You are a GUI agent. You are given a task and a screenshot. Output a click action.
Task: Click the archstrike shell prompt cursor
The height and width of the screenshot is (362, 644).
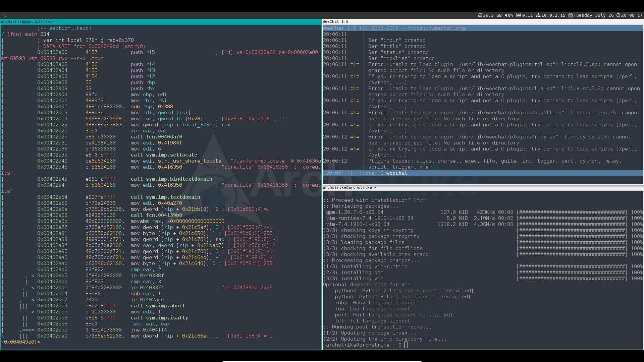point(406,345)
